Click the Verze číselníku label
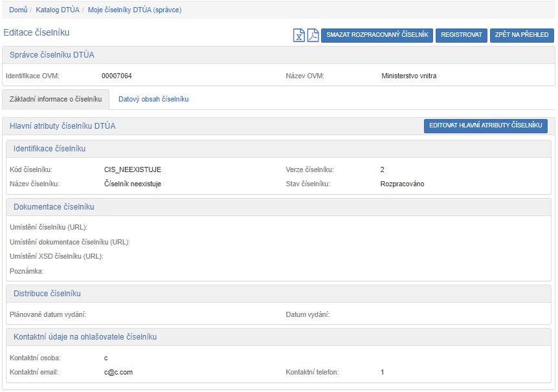The width and height of the screenshot is (558, 392). coord(309,169)
